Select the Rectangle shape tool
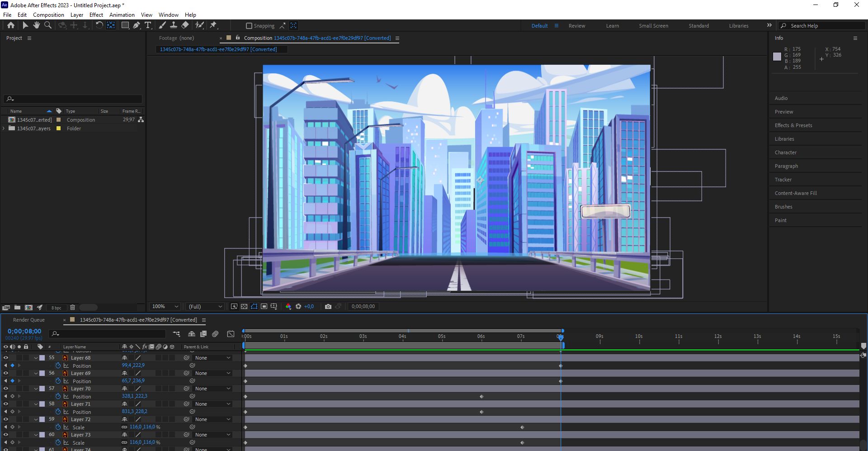The width and height of the screenshot is (868, 451). pyautogui.click(x=125, y=25)
